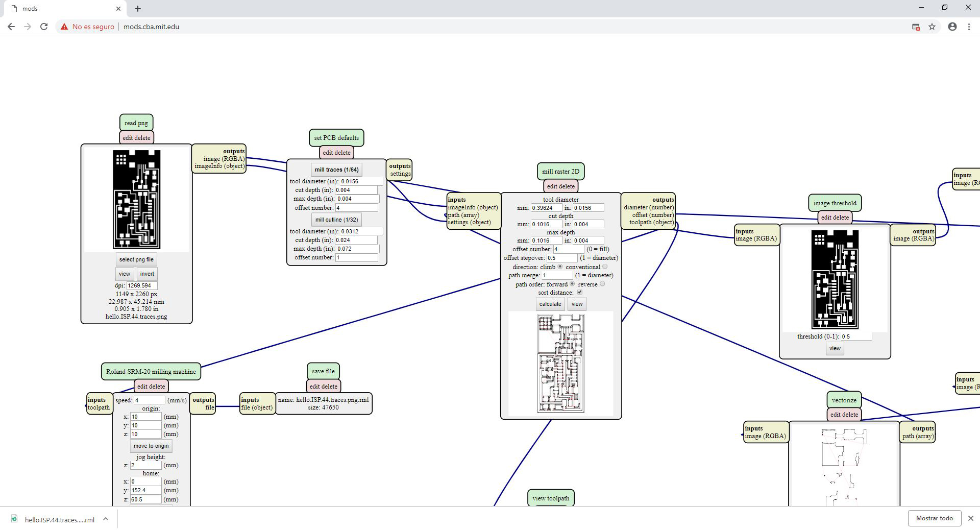
Task: Click 'select png file' button
Action: (136, 259)
